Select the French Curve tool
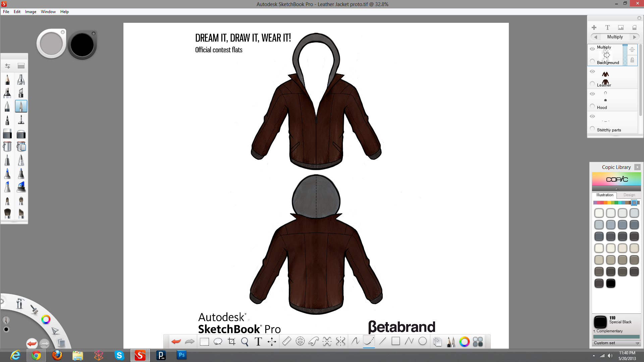Screen dimensions: 644x362 click(x=314, y=342)
